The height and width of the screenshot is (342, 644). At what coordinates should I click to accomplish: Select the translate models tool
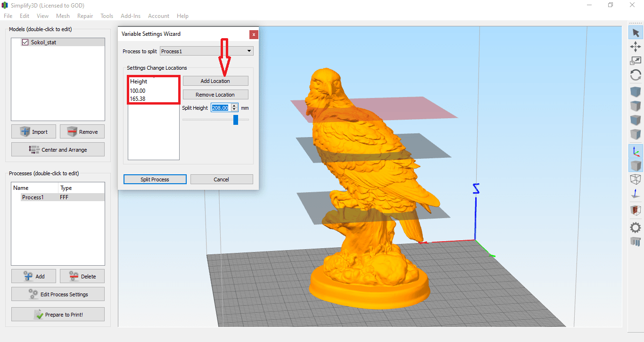click(635, 47)
